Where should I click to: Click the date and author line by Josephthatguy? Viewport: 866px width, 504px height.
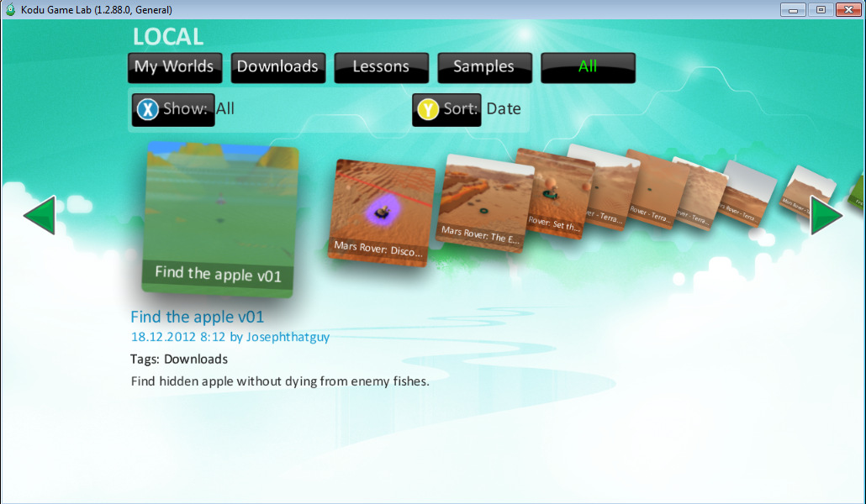230,337
